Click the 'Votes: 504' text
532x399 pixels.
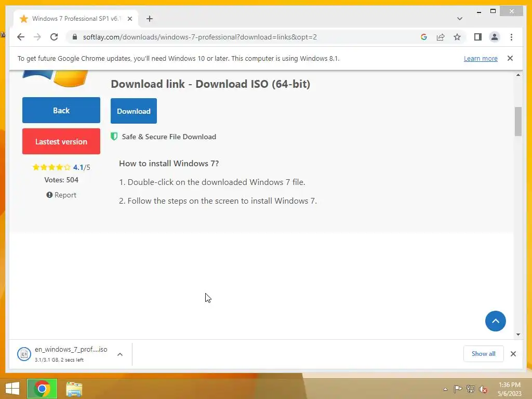pos(61,180)
